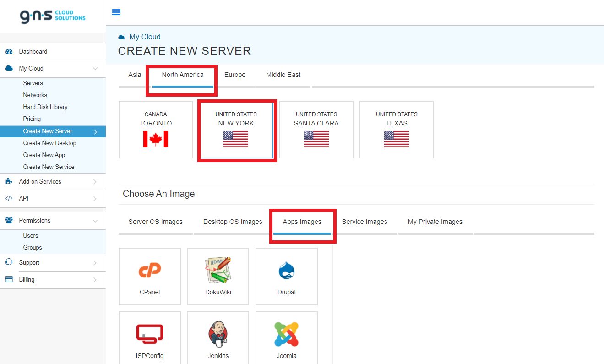Click the Support headset icon
Image resolution: width=604 pixels, height=364 pixels.
[9, 263]
